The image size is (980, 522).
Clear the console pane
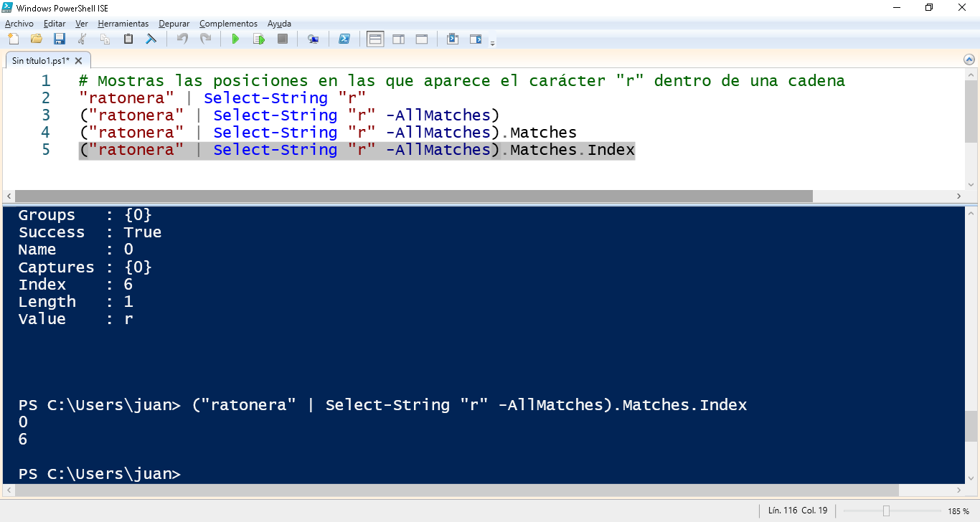[x=151, y=39]
